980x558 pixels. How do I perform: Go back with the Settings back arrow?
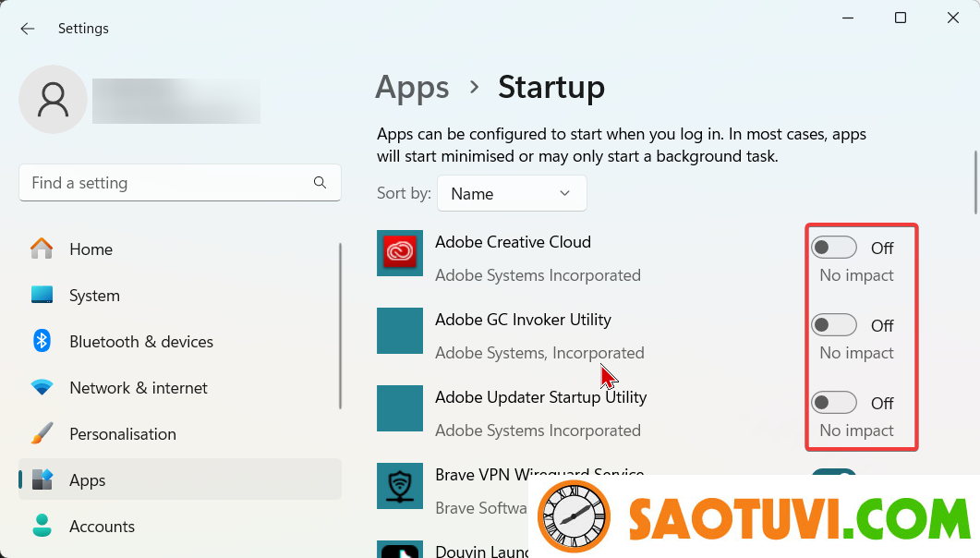[x=28, y=28]
